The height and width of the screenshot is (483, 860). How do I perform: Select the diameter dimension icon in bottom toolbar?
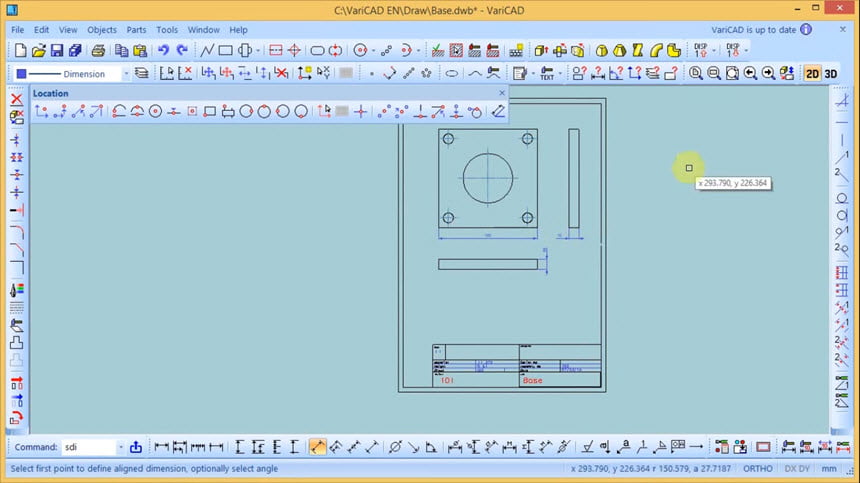(x=394, y=447)
